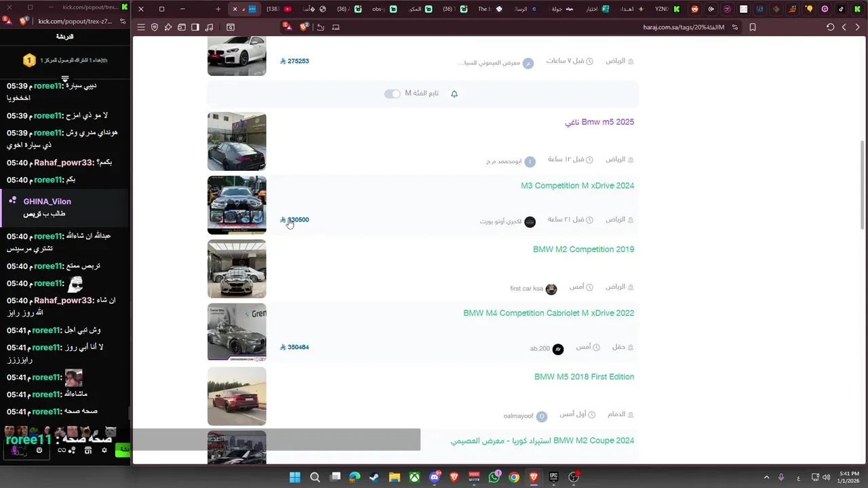Click thumbnail of M3 Competition listing
The height and width of the screenshot is (488, 868).
coord(237,205)
